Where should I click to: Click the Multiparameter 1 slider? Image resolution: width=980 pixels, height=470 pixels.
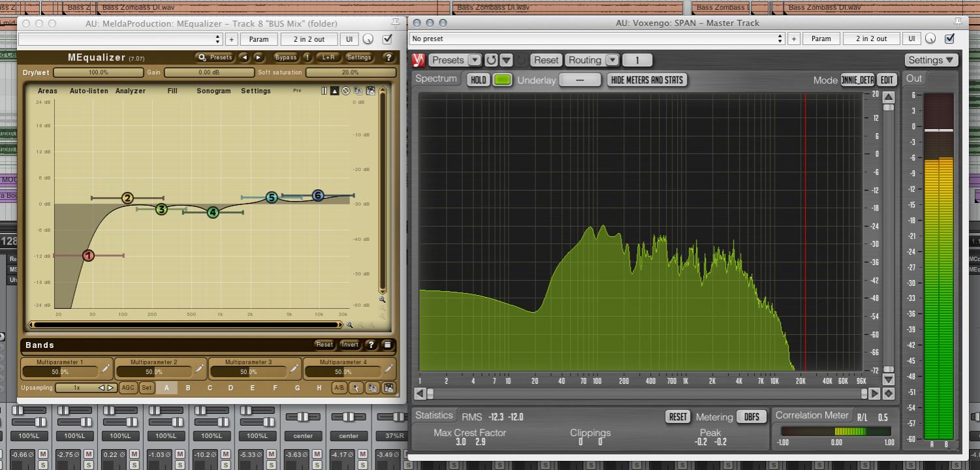(x=60, y=372)
